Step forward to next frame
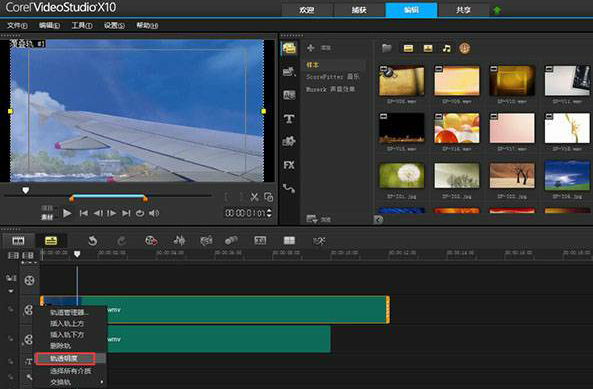This screenshot has height=389, width=593. coord(112,213)
